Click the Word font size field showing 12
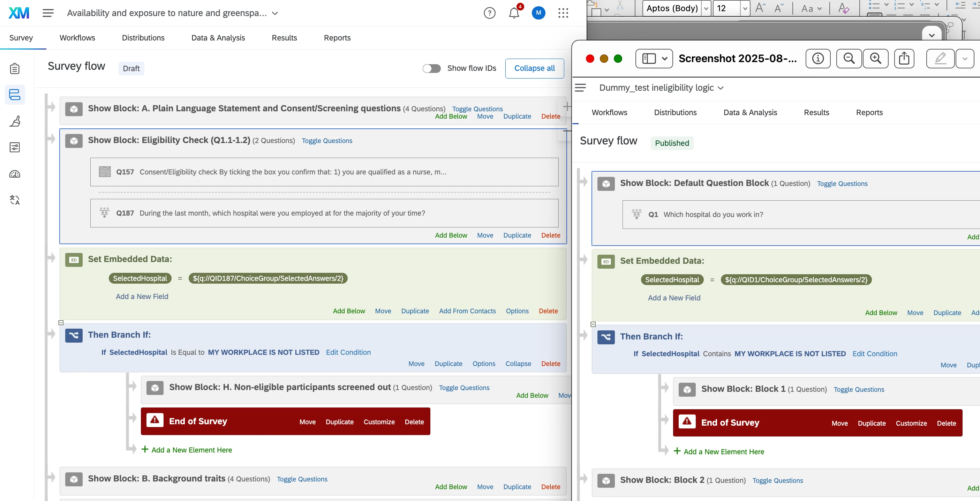 [x=726, y=8]
